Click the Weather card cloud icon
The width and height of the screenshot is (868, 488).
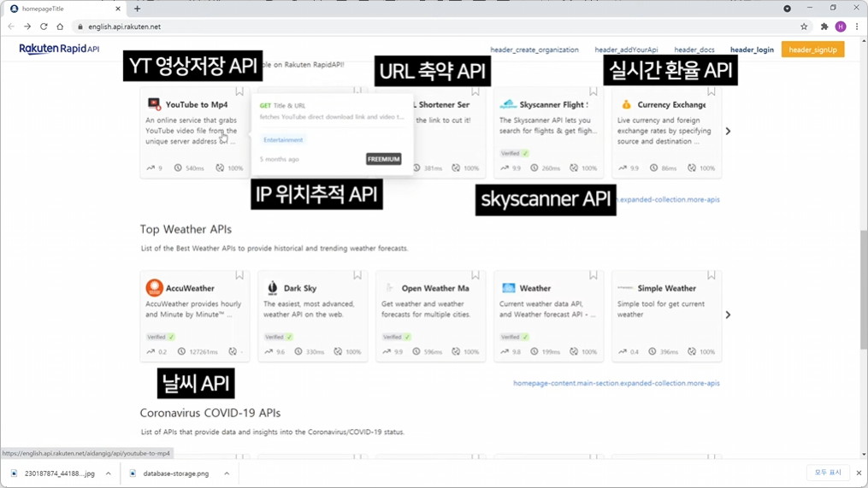tap(508, 288)
